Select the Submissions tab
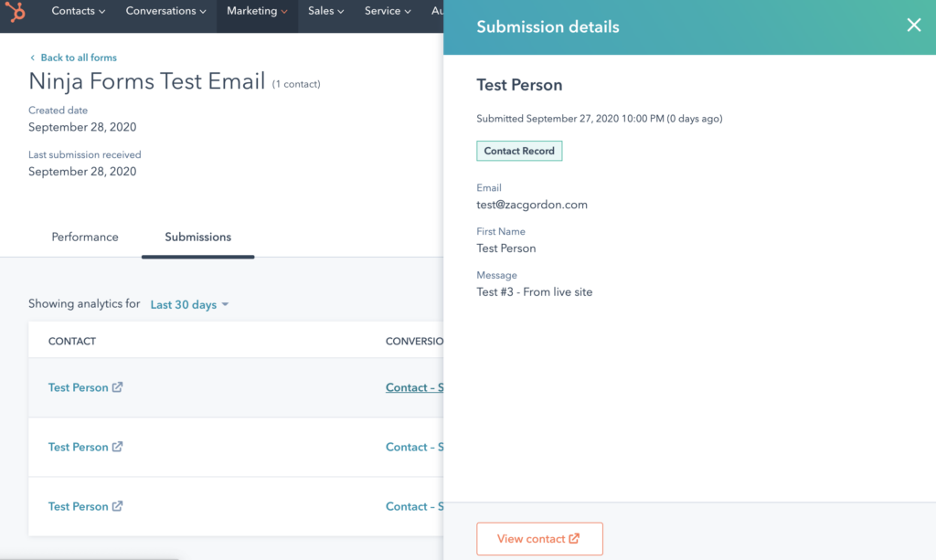 [197, 237]
